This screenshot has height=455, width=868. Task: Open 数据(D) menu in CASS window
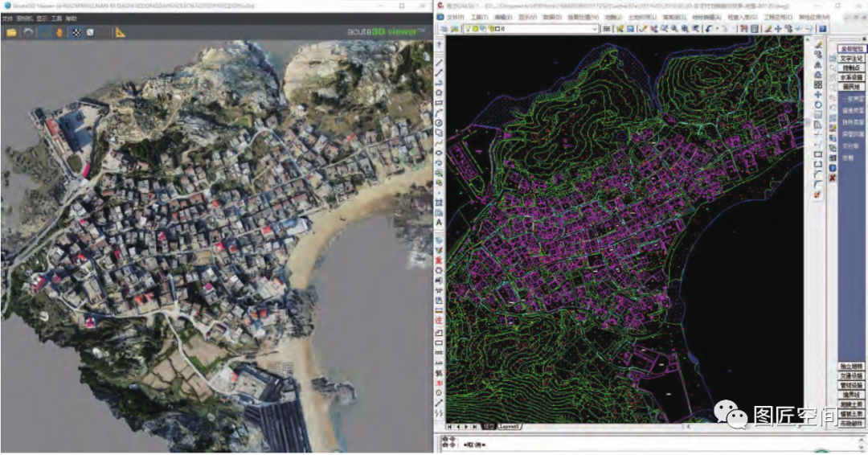(x=551, y=17)
